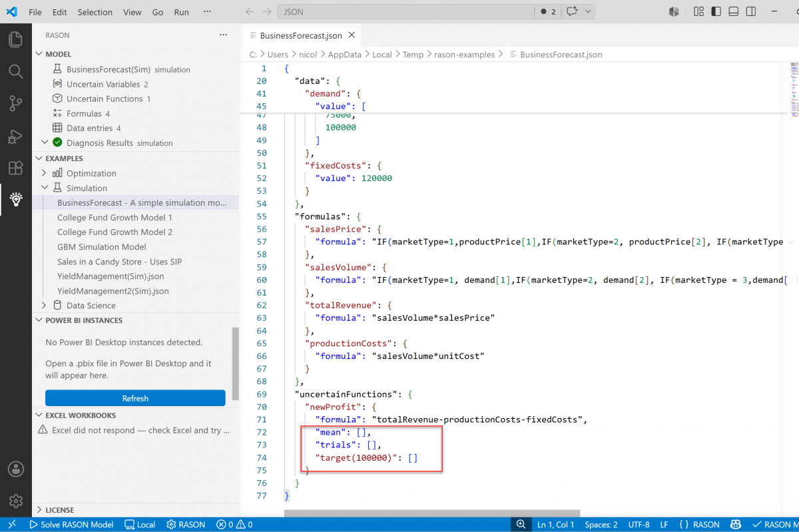Open RASON panel more actions ellipsis
The width and height of the screenshot is (799, 532).
coord(223,35)
